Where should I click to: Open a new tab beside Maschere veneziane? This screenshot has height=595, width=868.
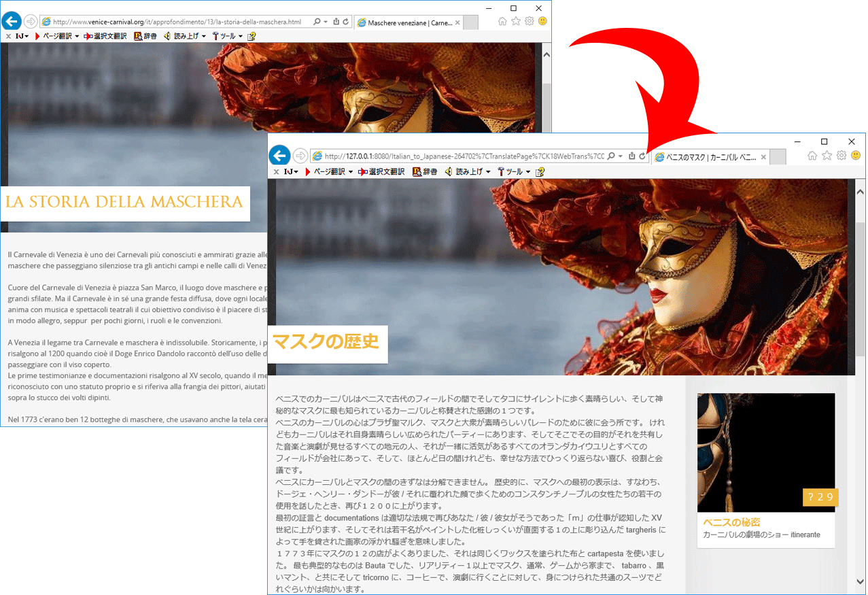coord(472,23)
